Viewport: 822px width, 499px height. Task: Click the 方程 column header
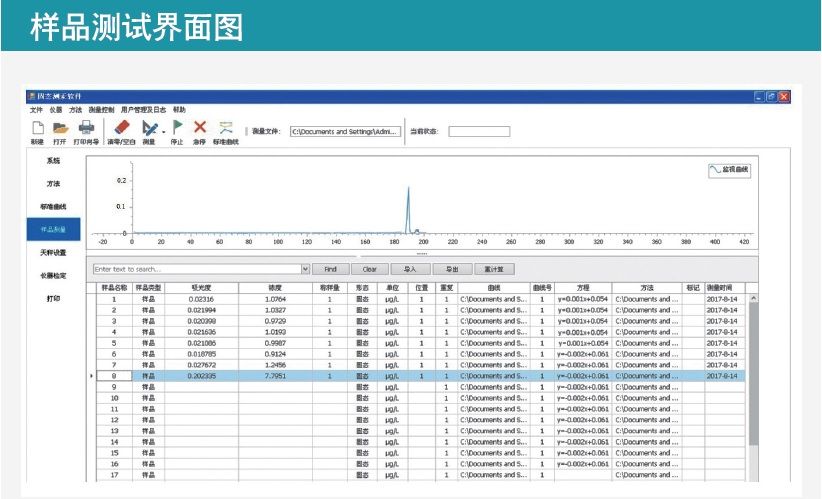pyautogui.click(x=583, y=288)
